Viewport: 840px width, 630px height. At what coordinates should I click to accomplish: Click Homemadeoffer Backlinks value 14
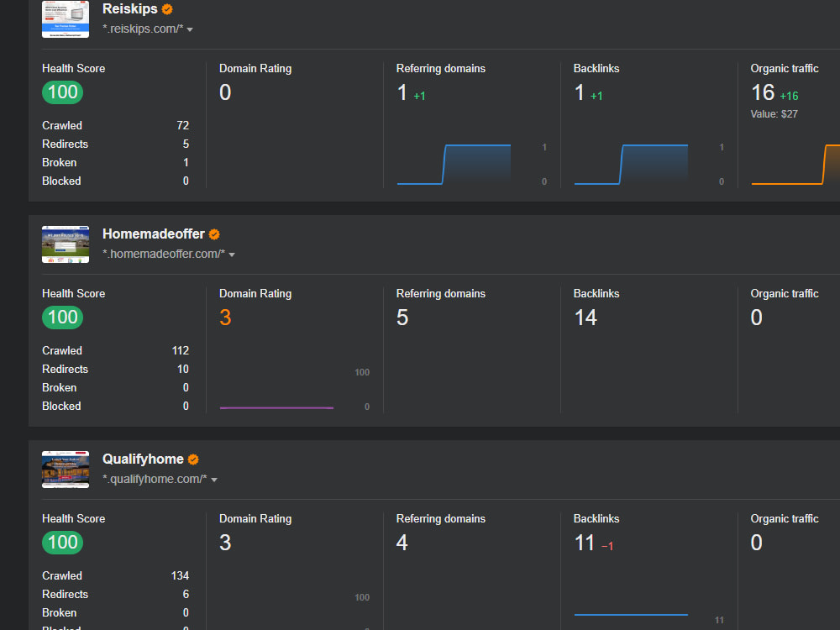(x=585, y=318)
